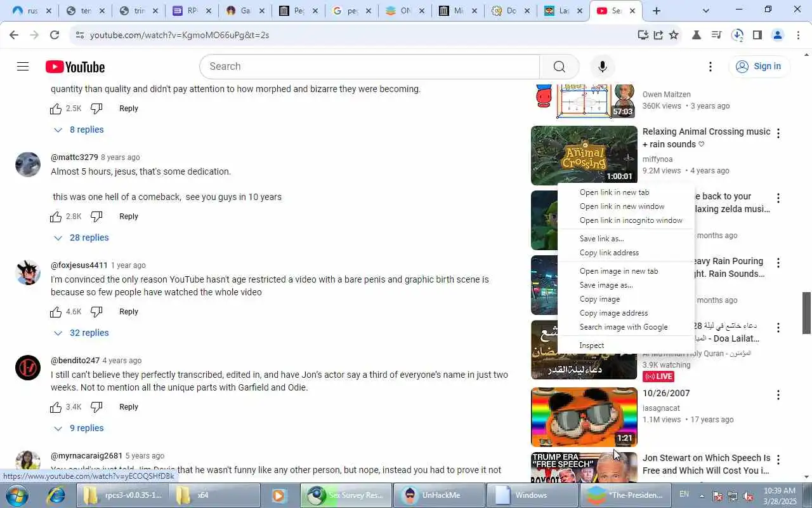The image size is (812, 508).
Task: Dislike @mattc3279's comment
Action: point(96,217)
